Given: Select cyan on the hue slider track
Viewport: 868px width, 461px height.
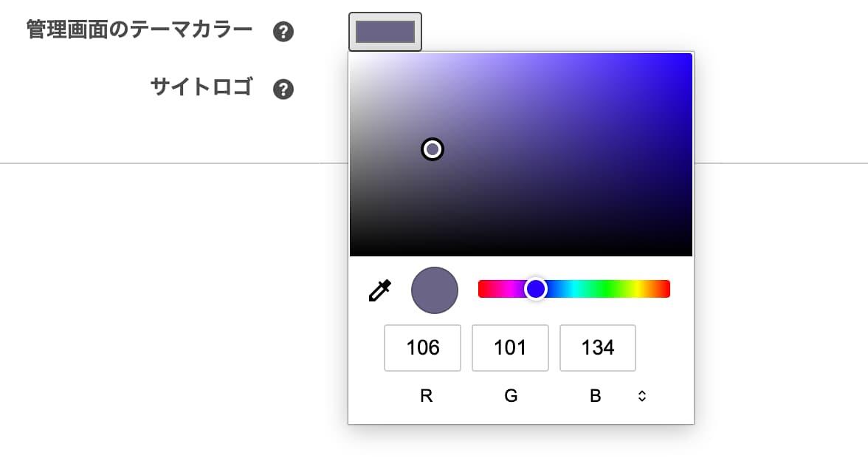Looking at the screenshot, I should pos(574,289).
